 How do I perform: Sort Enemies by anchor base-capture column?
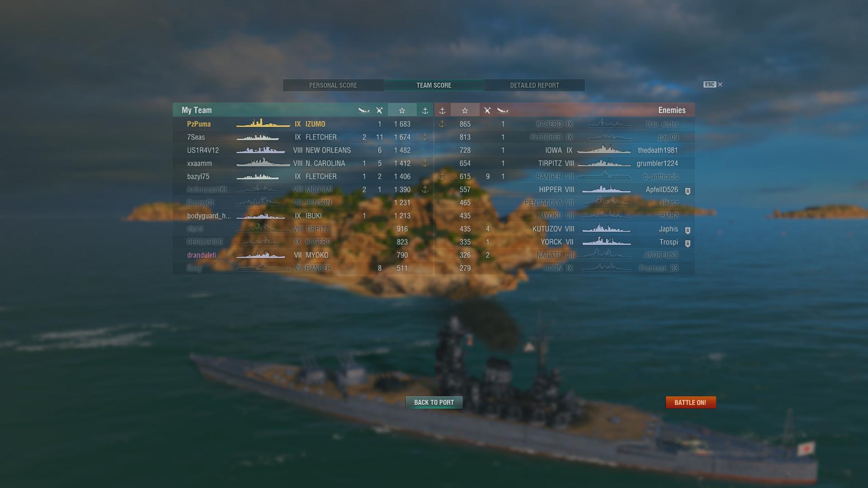[443, 110]
